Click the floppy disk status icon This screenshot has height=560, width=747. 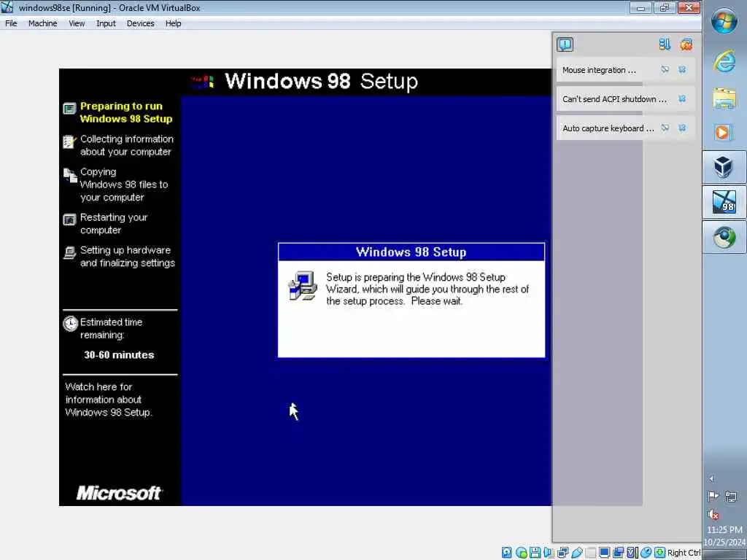(535, 553)
